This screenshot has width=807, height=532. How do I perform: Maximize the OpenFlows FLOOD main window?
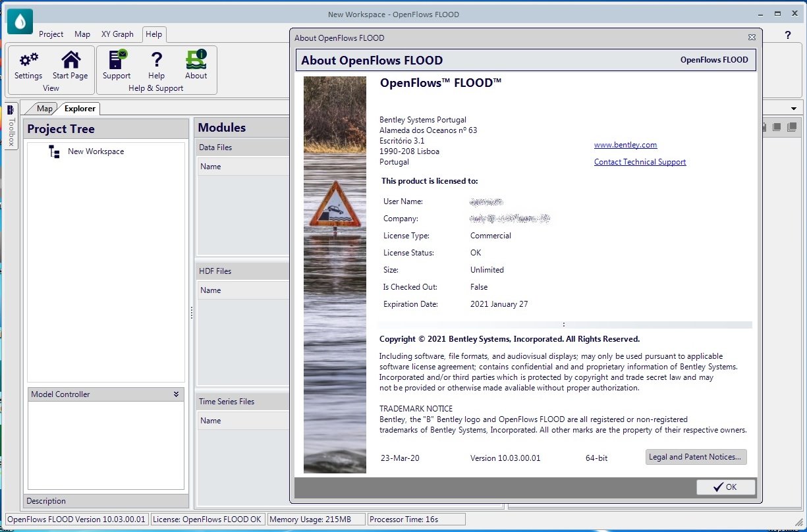(776, 14)
